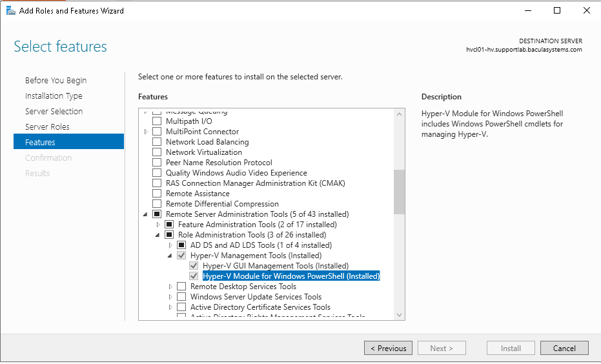The height and width of the screenshot is (364, 601).
Task: Collapse Remote Server Administration Tools node
Action: [x=145, y=214]
